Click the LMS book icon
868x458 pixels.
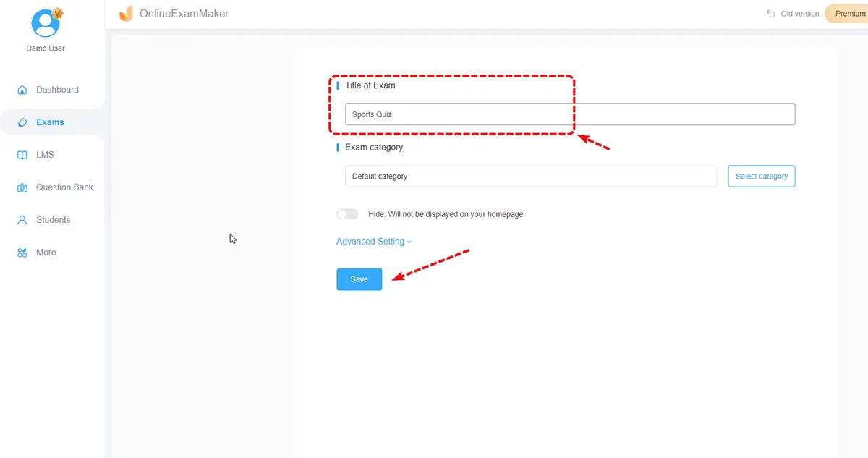(22, 155)
